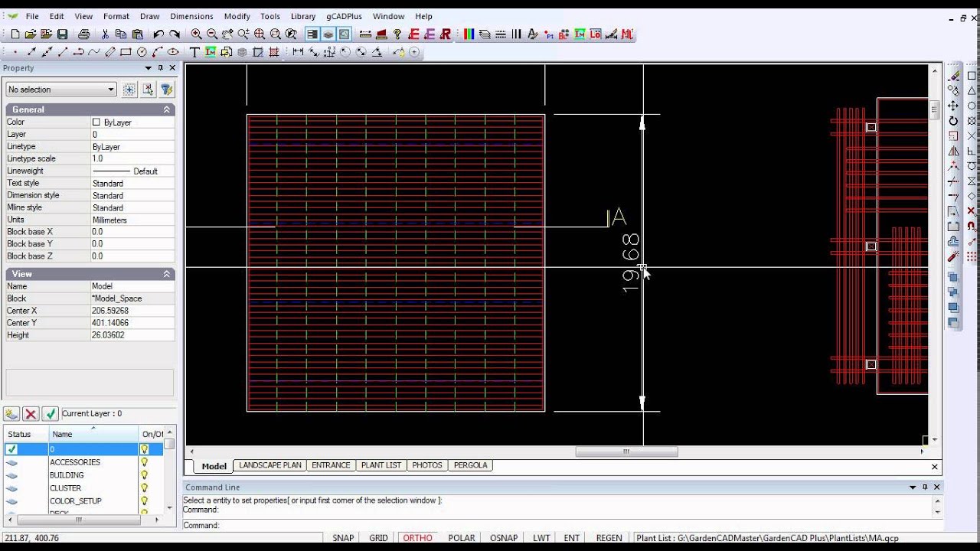
Task: Open the Library menu
Action: coord(303,16)
